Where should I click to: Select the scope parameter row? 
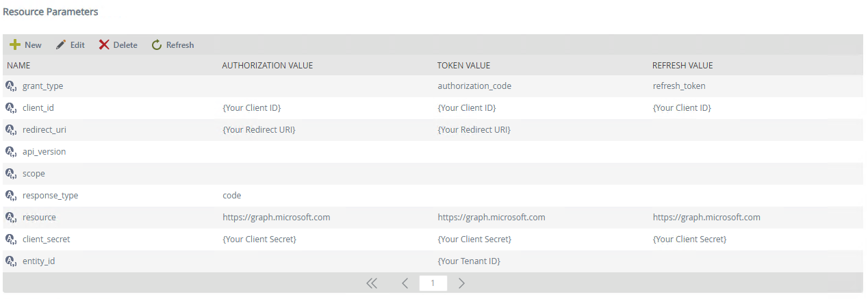point(34,174)
